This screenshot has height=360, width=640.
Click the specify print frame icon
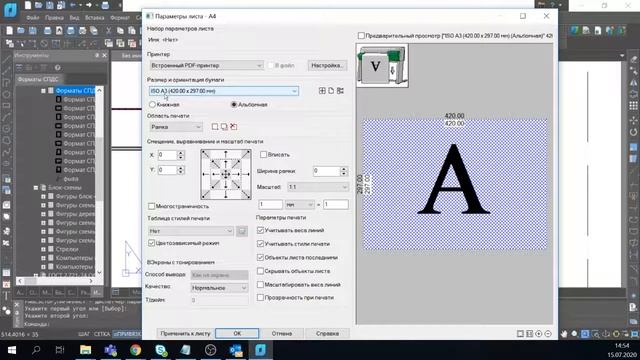215,127
